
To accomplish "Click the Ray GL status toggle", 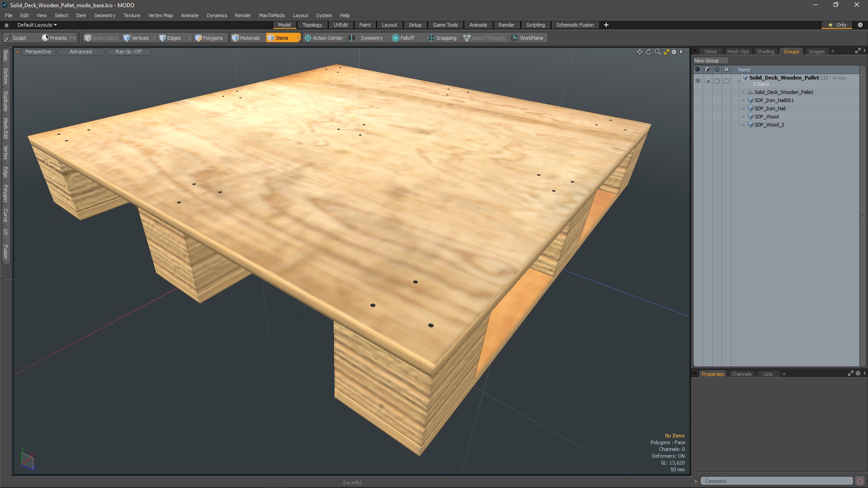I will coord(128,51).
